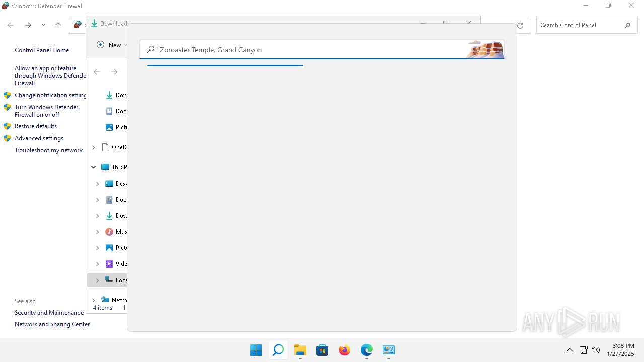Click Troubleshoot my network link
The image size is (644, 362).
[48, 150]
